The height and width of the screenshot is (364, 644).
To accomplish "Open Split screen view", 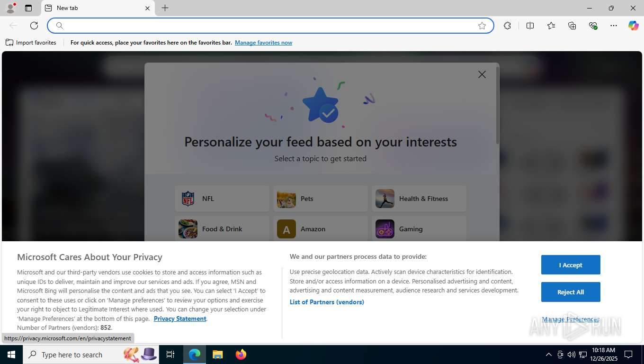I will [x=530, y=26].
